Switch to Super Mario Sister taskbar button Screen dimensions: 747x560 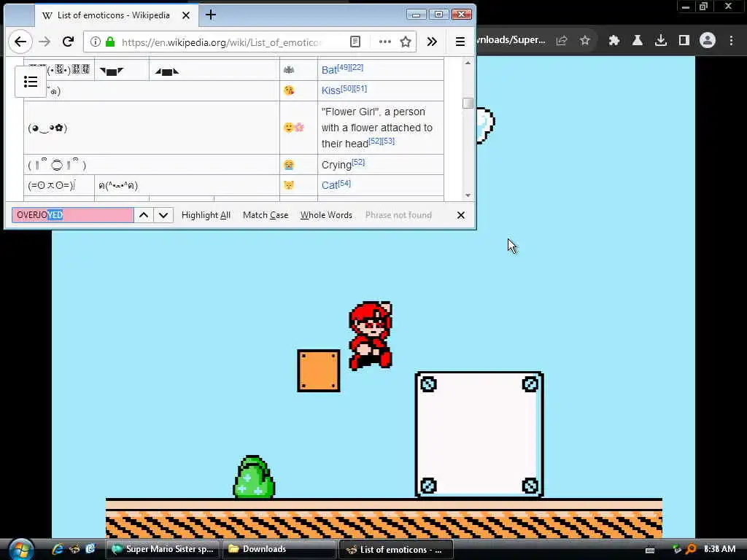(163, 549)
